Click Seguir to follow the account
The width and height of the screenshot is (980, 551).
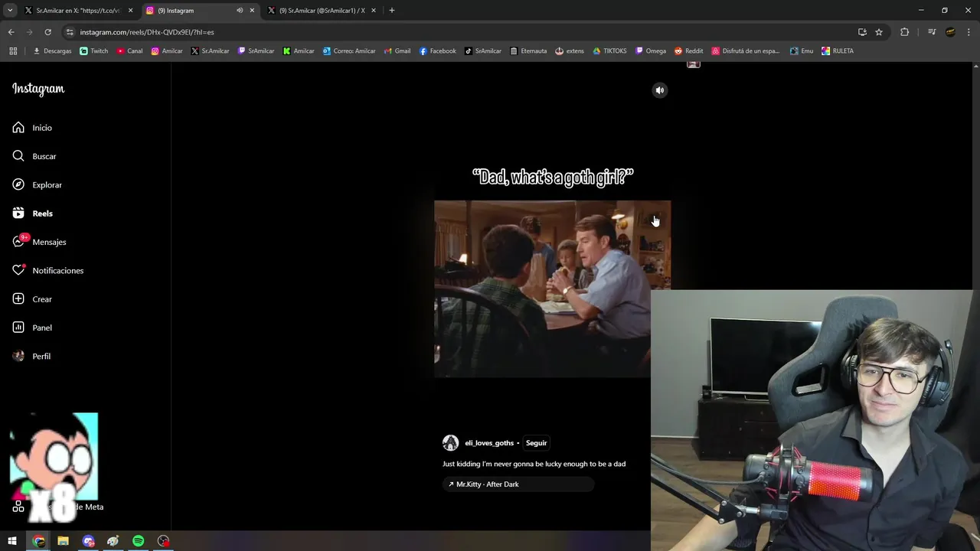click(536, 443)
